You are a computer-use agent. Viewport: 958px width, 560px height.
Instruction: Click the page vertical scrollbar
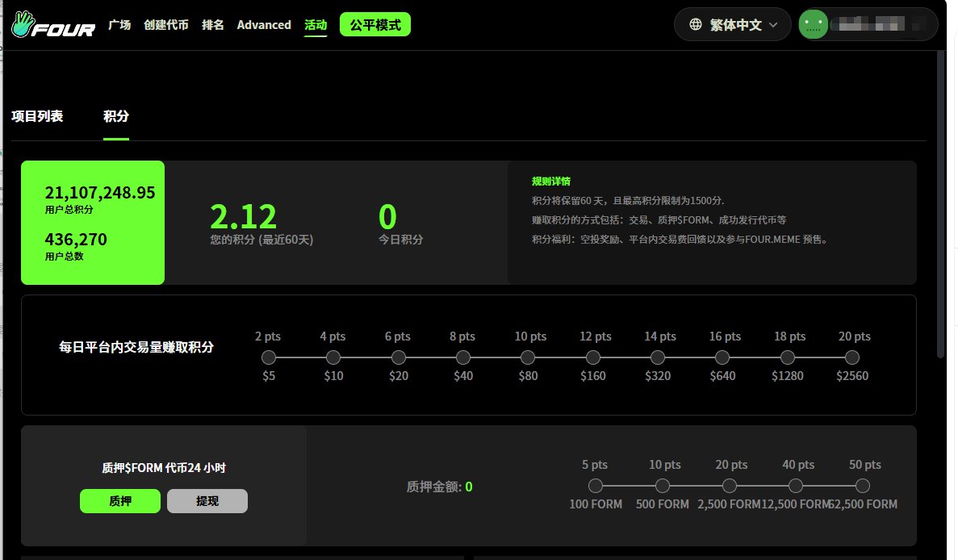(x=941, y=205)
